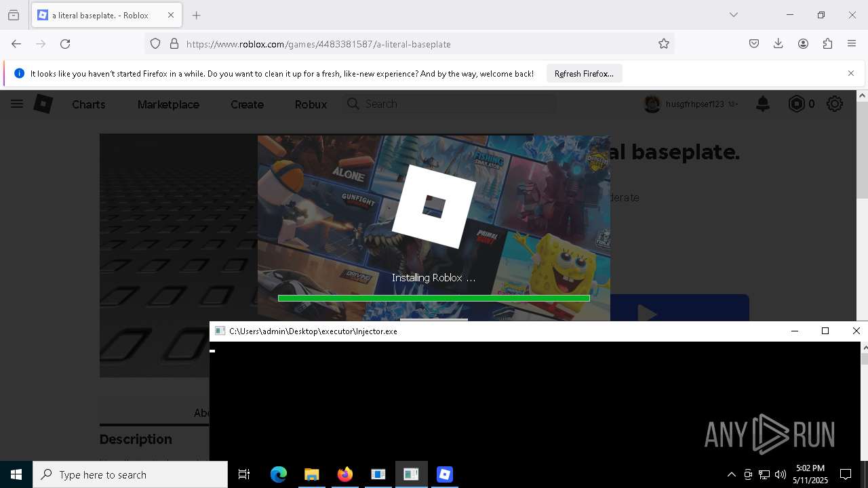Bookmark this page with star icon
The width and height of the screenshot is (868, 488).
point(664,43)
